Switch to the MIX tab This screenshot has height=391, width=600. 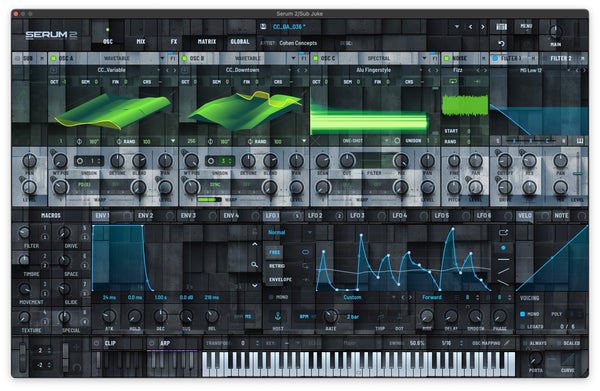(141, 41)
